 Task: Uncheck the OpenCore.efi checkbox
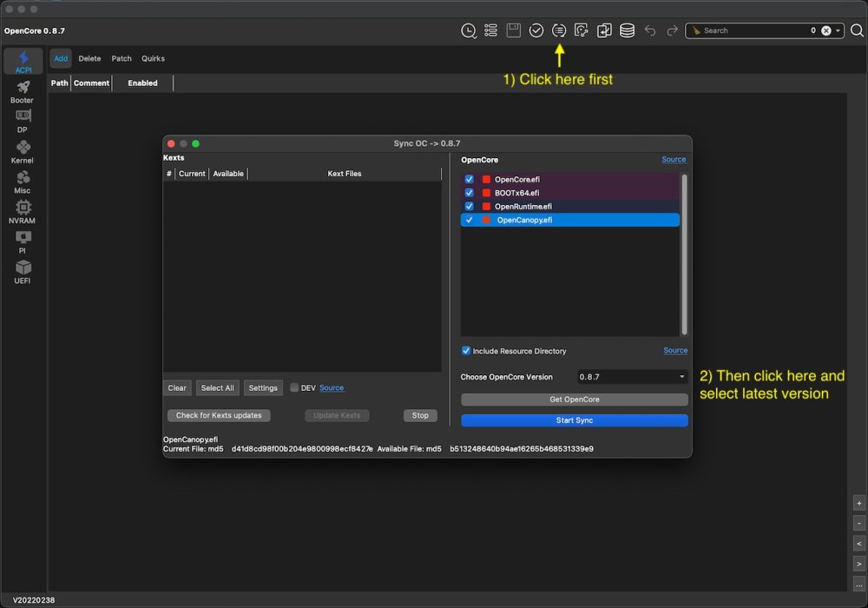pyautogui.click(x=469, y=180)
